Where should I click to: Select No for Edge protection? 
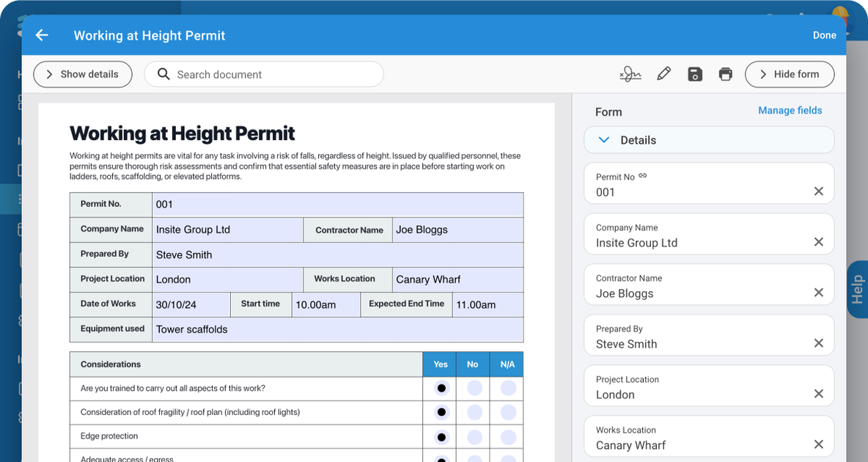point(473,436)
